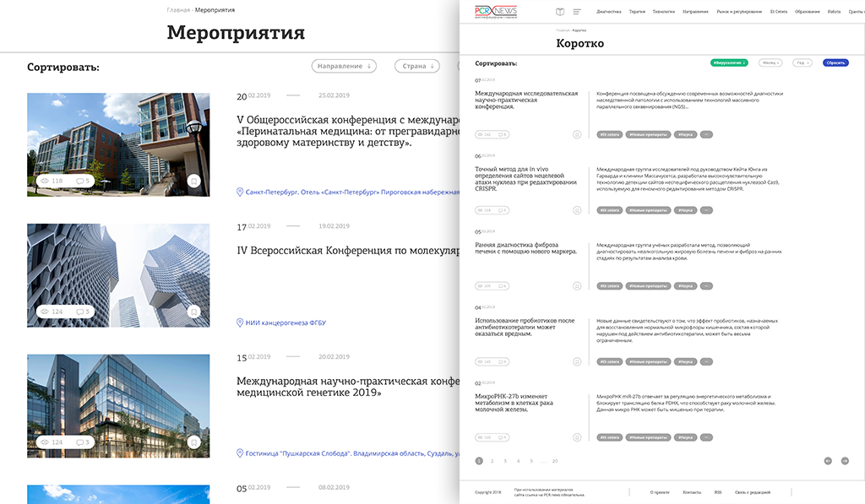
Task: Open the Диагностика menu item
Action: [608, 12]
